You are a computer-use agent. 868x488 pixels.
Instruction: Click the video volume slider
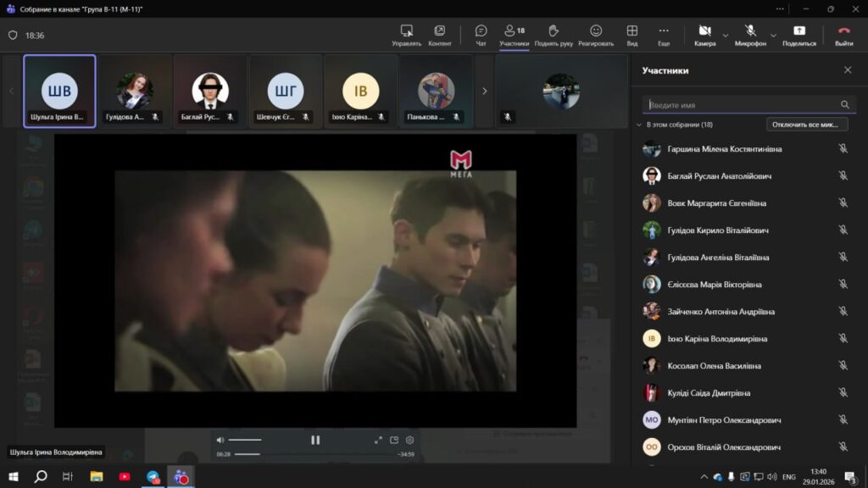coord(245,440)
